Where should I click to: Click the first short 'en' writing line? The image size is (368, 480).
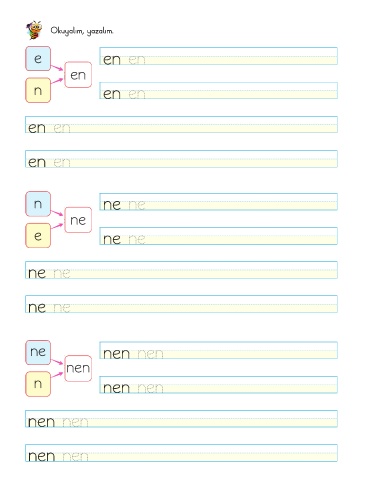(x=218, y=56)
